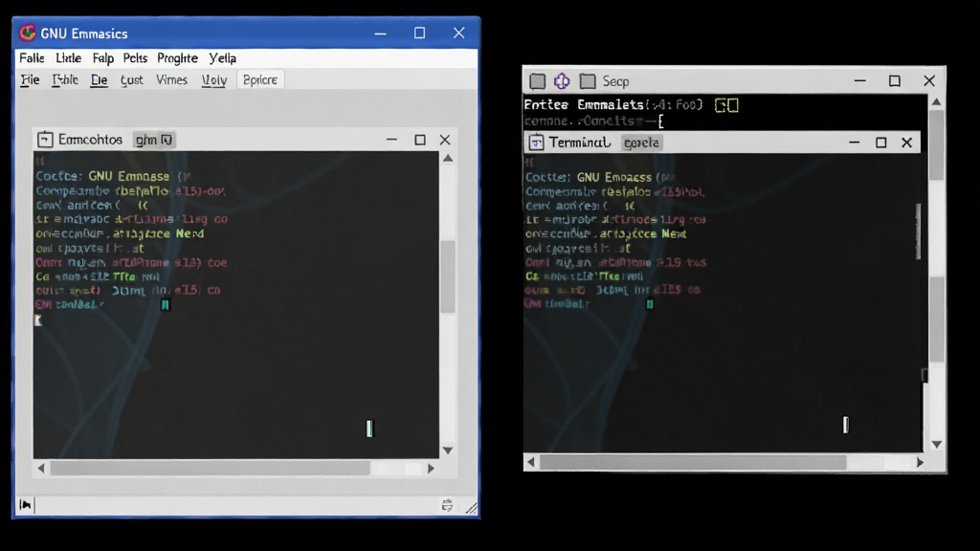This screenshot has width=980, height=551.
Task: Open the Litle menu
Action: pyautogui.click(x=68, y=58)
